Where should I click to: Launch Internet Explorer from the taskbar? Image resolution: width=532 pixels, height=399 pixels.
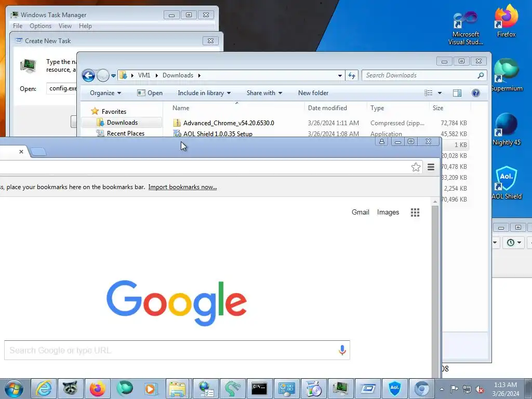point(44,389)
